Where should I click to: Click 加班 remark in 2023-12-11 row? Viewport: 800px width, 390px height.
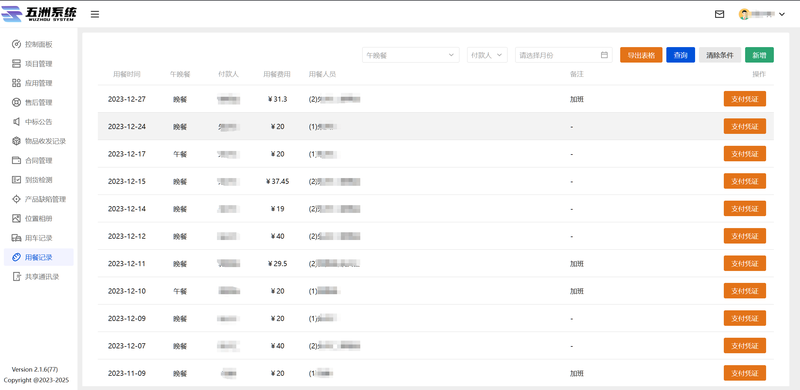coord(577,263)
